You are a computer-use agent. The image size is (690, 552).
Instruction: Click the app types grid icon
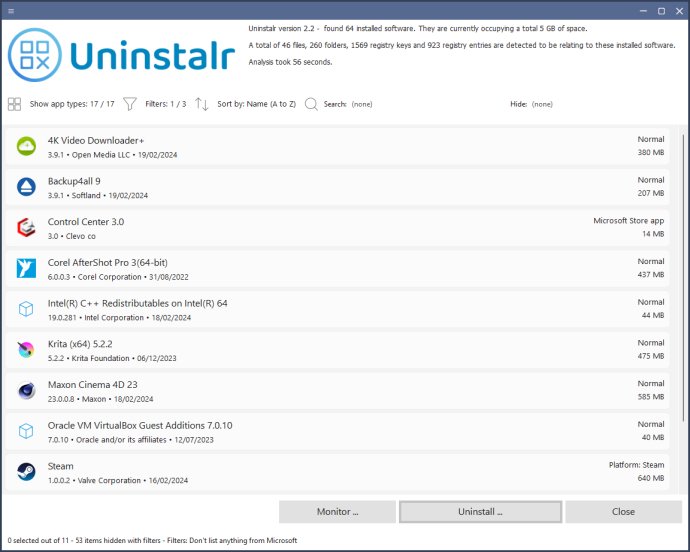[15, 104]
